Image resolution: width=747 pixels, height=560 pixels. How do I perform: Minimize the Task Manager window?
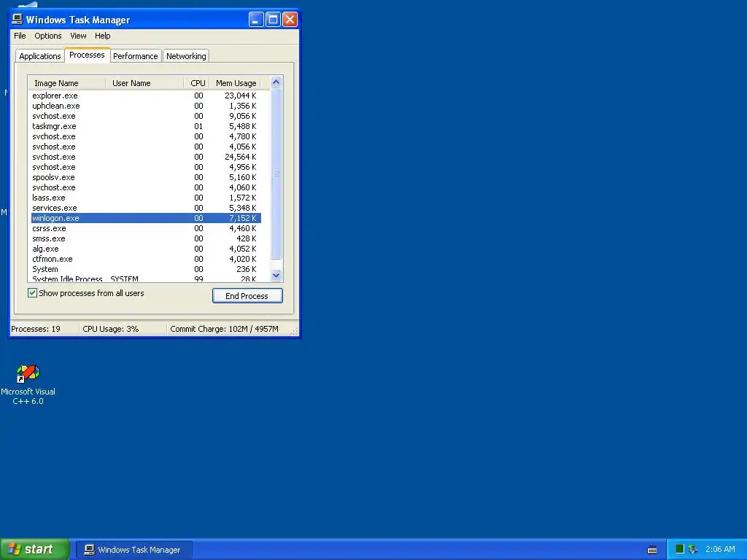[256, 20]
